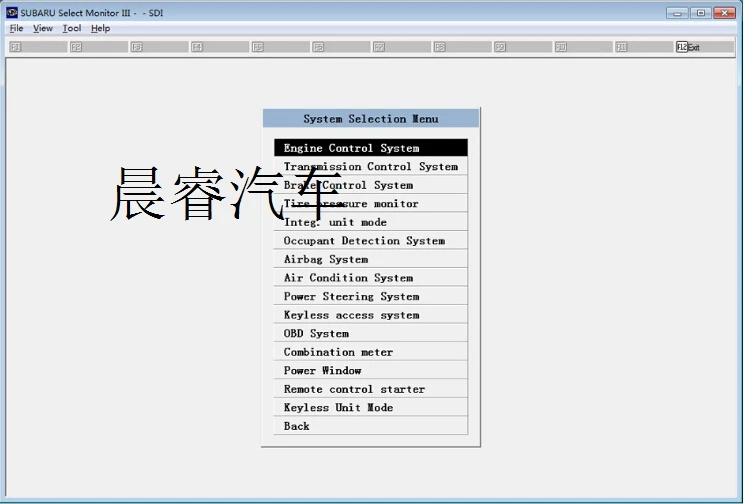
Task: Open Transmission Control System
Action: (371, 166)
